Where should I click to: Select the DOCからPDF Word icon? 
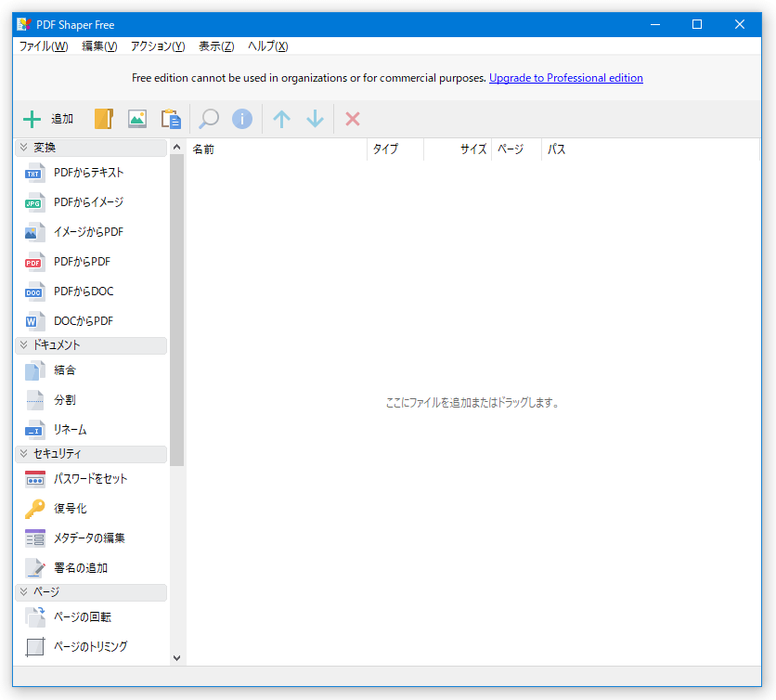point(34,321)
